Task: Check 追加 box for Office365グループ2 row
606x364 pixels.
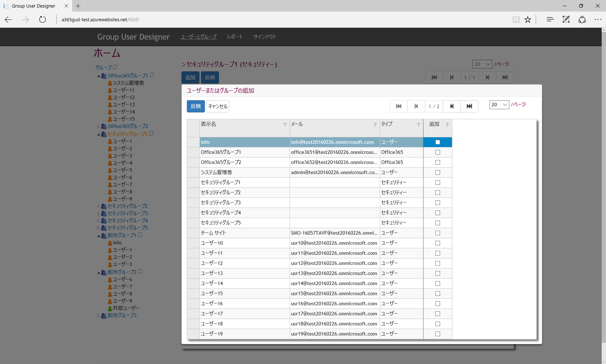Action: (x=438, y=163)
